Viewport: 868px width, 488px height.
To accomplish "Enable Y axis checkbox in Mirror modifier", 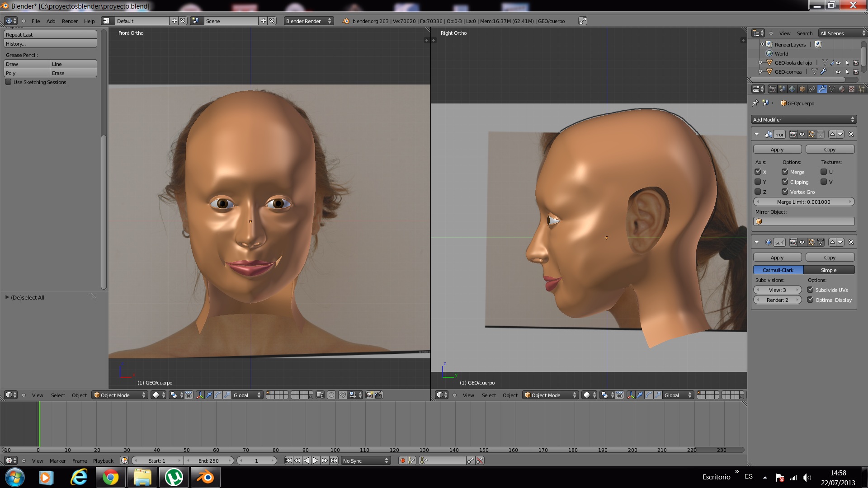I will (758, 182).
